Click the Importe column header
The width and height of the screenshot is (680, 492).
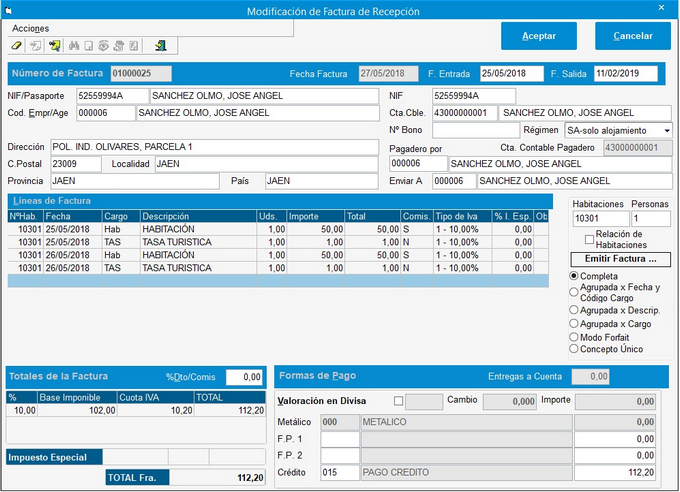click(x=315, y=216)
